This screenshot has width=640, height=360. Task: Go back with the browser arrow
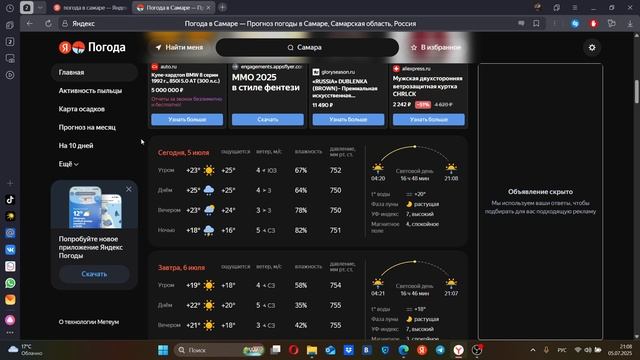click(29, 24)
